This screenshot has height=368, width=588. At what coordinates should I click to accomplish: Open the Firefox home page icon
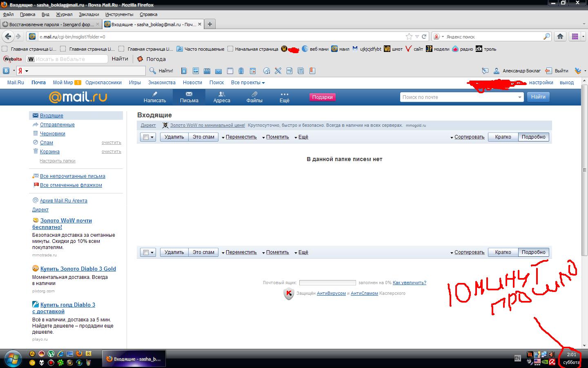point(560,36)
